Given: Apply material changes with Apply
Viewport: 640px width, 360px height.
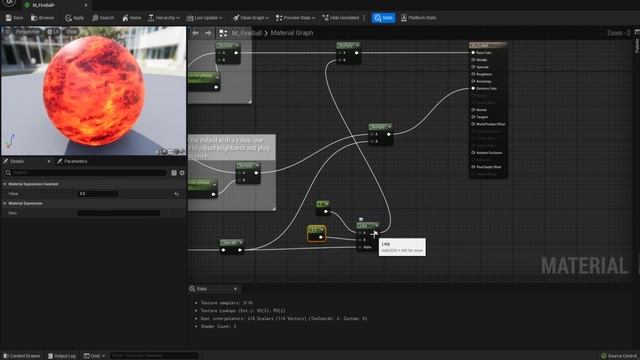Looking at the screenshot, I should [74, 18].
